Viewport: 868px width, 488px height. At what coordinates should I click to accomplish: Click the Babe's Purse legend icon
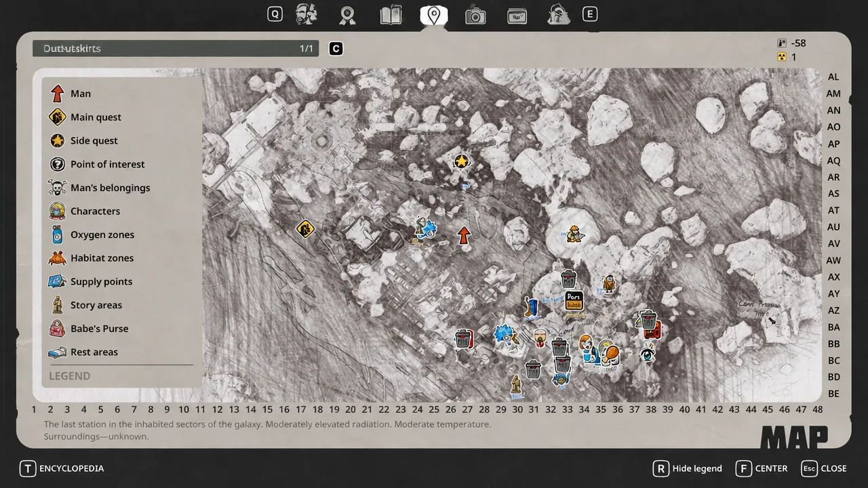58,329
